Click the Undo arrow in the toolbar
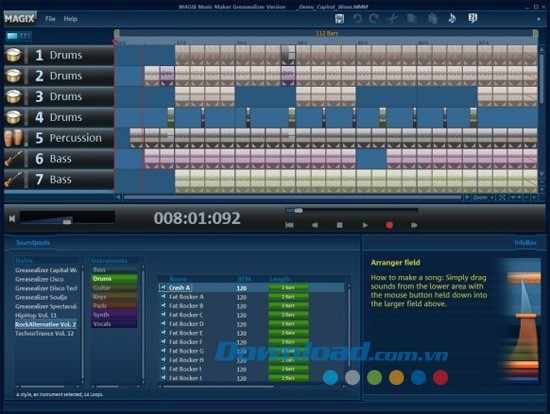The image size is (550, 414). click(357, 19)
